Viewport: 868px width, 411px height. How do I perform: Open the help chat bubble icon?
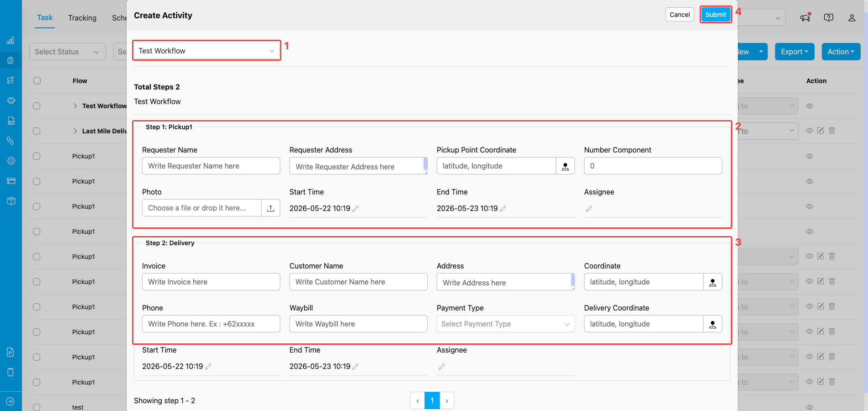[x=828, y=17]
